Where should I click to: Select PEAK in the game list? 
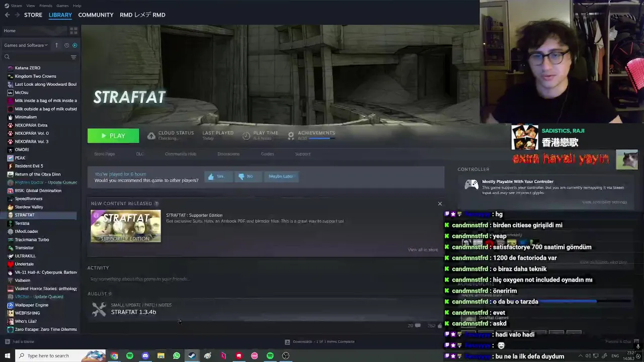coord(20,158)
